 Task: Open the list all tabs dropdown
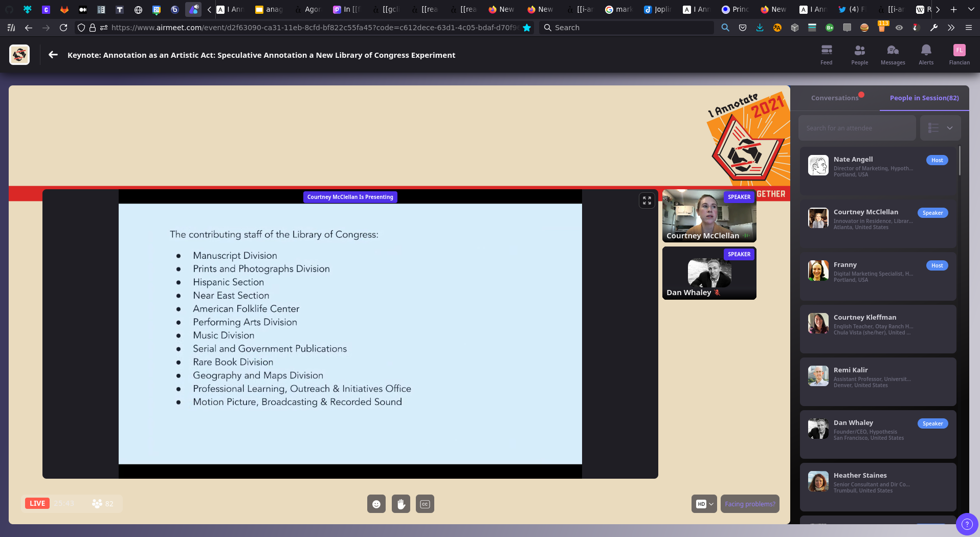[971, 9]
